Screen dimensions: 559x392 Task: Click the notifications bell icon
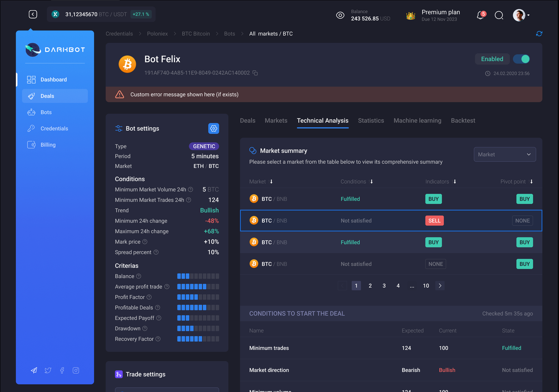480,15
